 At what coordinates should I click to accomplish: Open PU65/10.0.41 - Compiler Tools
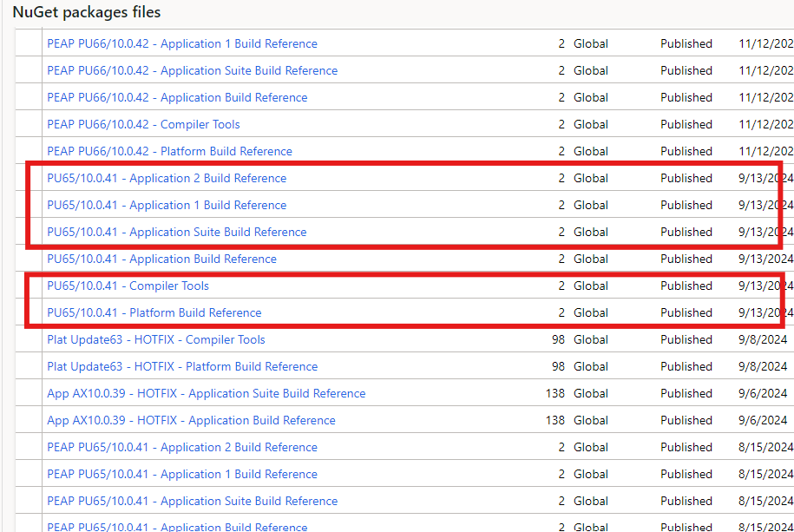pos(128,286)
